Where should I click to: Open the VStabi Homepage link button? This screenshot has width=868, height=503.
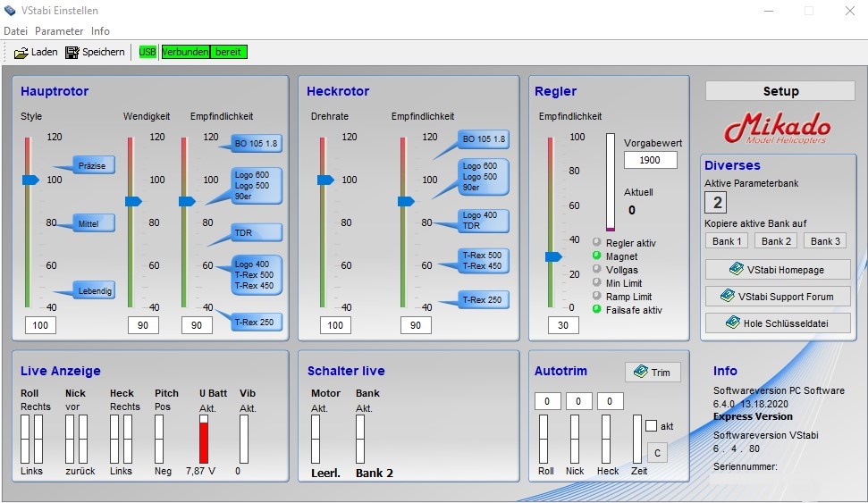coord(777,270)
